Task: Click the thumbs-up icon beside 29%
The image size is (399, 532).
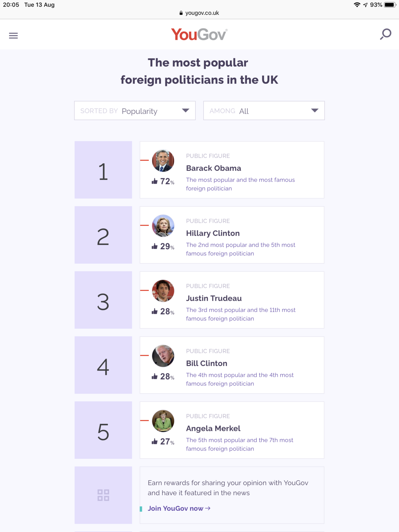Action: coord(155,246)
